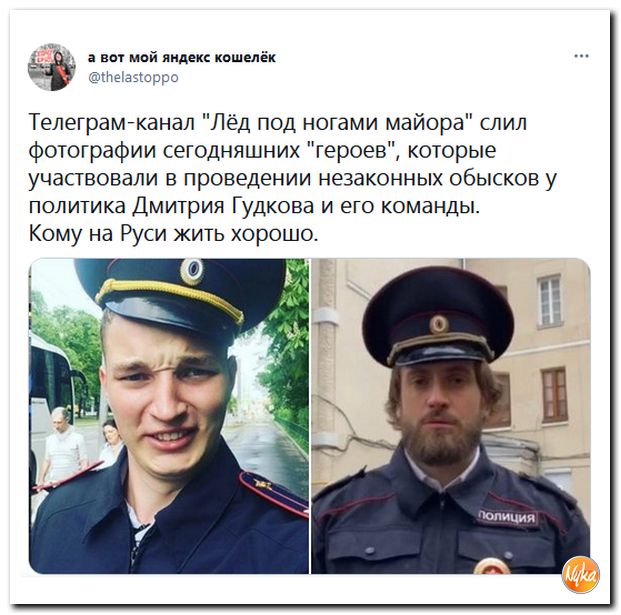Click the quoted text «Лёд под ногами майора»
The height and width of the screenshot is (615, 621).
[x=338, y=123]
